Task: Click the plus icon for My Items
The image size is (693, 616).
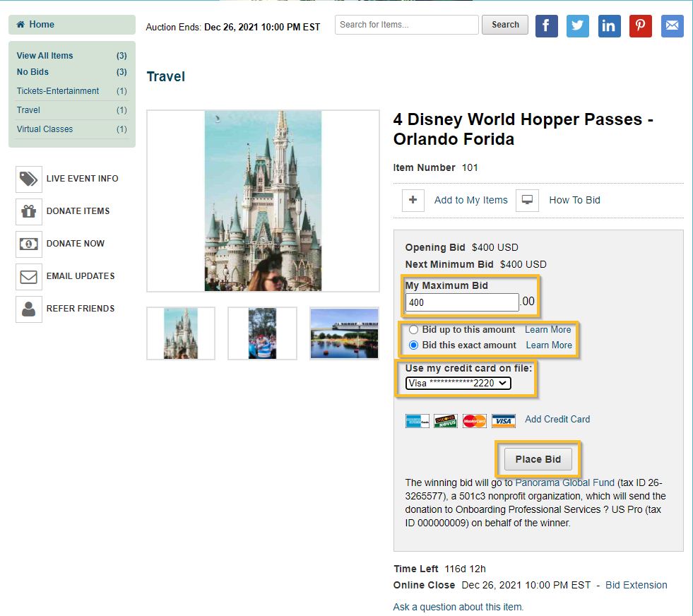Action: click(413, 200)
